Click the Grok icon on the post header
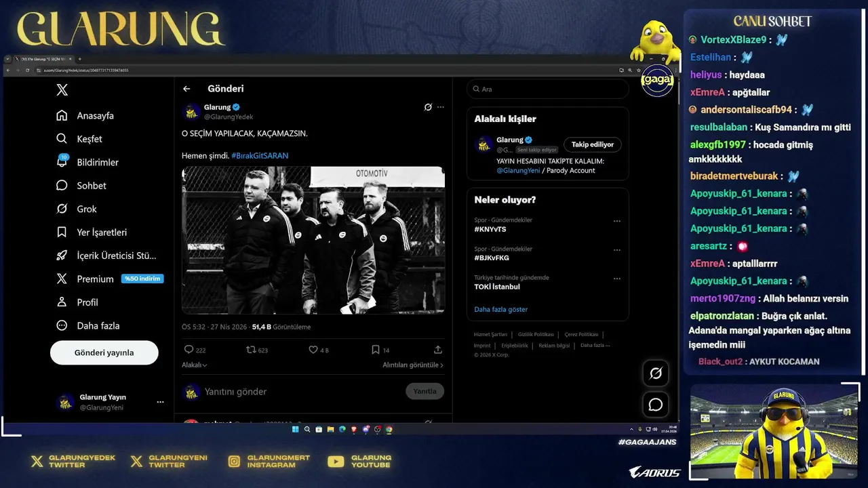 [428, 107]
